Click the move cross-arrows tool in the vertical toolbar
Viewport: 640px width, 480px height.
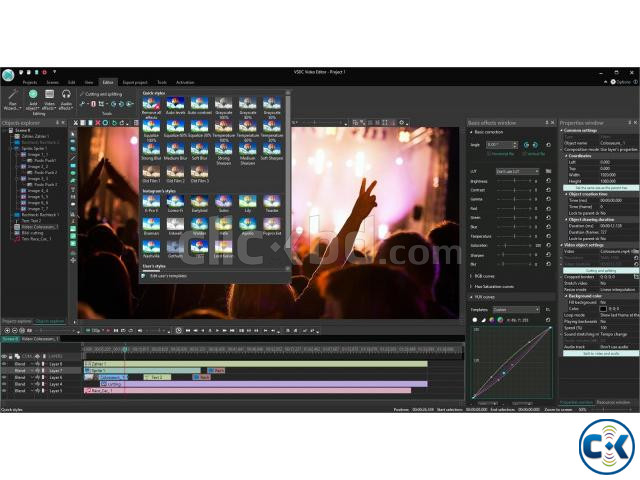click(73, 260)
